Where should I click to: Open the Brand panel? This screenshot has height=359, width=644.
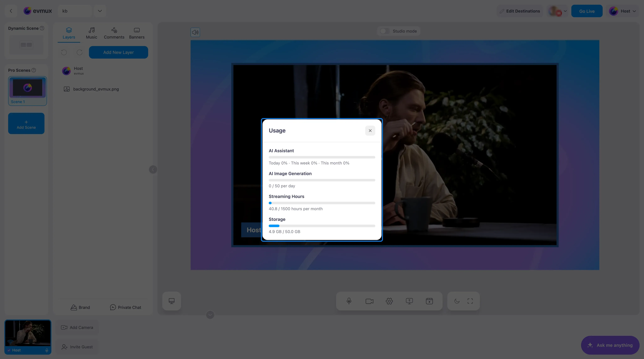80,307
